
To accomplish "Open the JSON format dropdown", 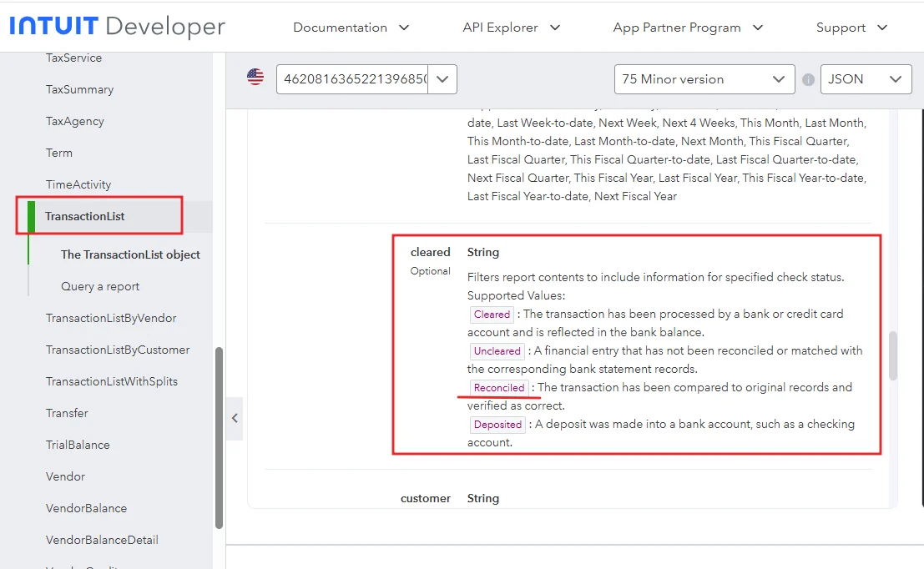I will point(865,79).
